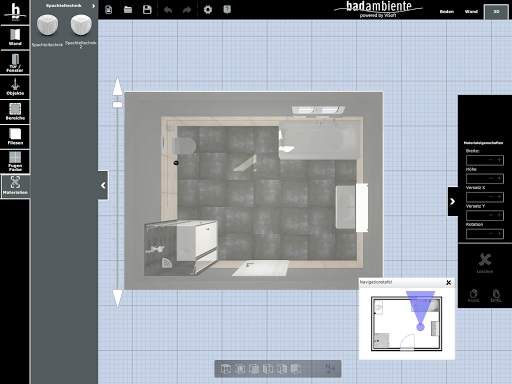Click the Breite input field

coord(485,160)
